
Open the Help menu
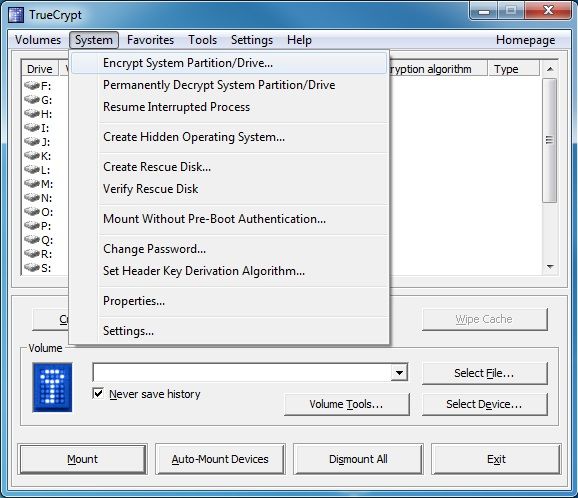(299, 40)
